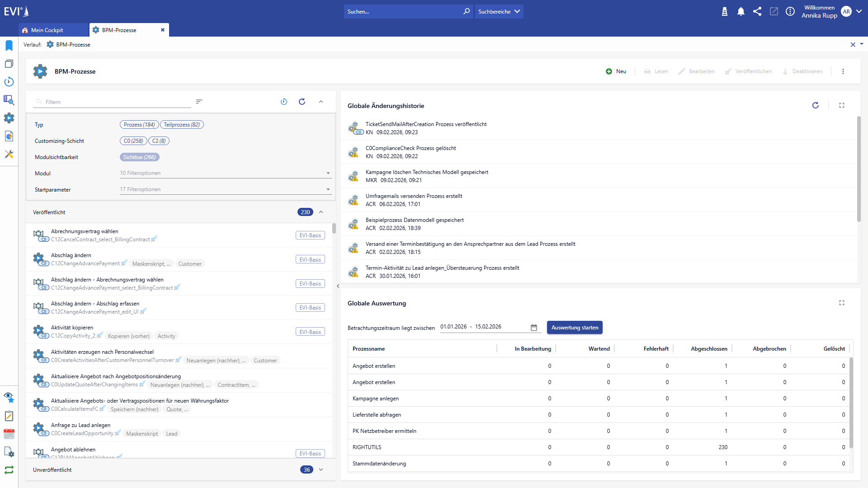Open the bookmarks icon in the left sidebar
The width and height of the screenshot is (868, 488).
(9, 45)
